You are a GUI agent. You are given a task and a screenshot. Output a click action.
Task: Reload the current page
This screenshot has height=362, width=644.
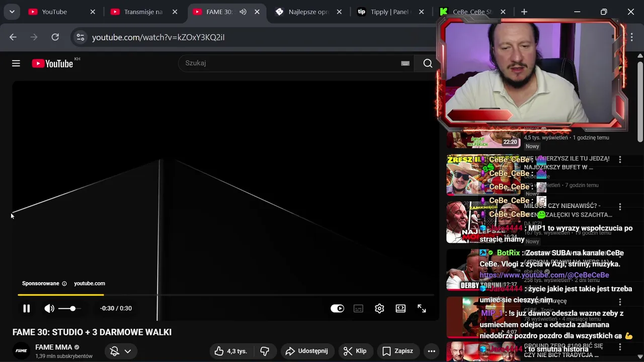tap(55, 37)
